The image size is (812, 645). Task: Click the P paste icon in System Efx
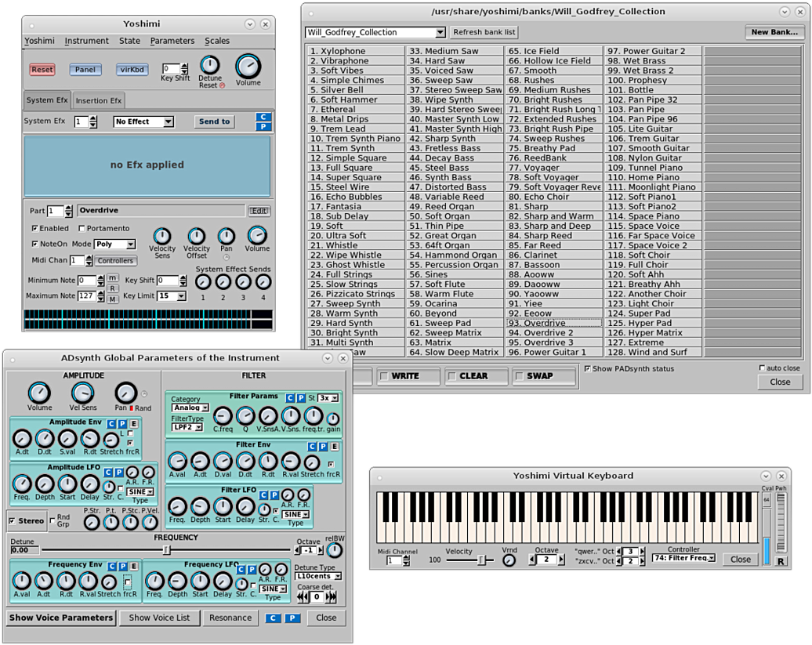tap(263, 126)
